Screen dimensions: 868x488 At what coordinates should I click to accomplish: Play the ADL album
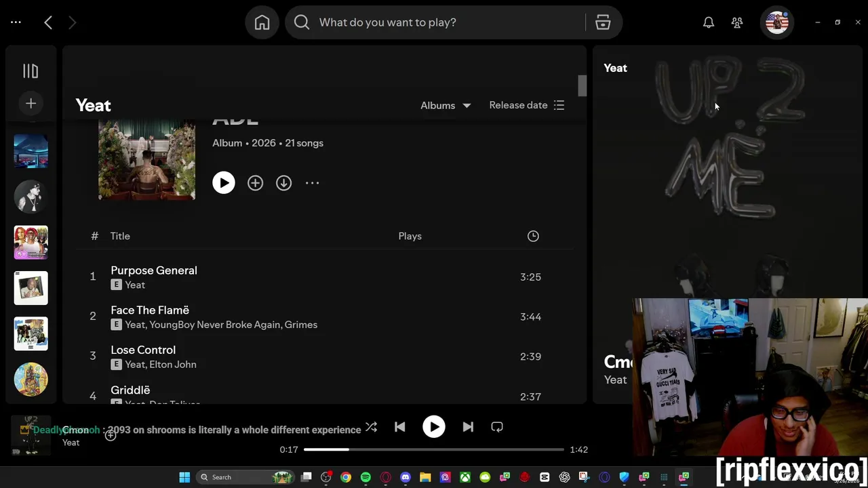(x=224, y=183)
